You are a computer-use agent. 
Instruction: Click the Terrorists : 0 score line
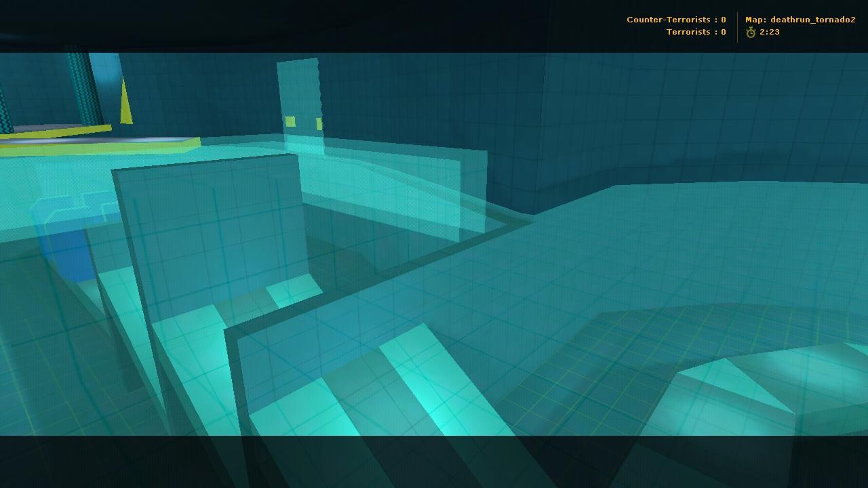696,32
